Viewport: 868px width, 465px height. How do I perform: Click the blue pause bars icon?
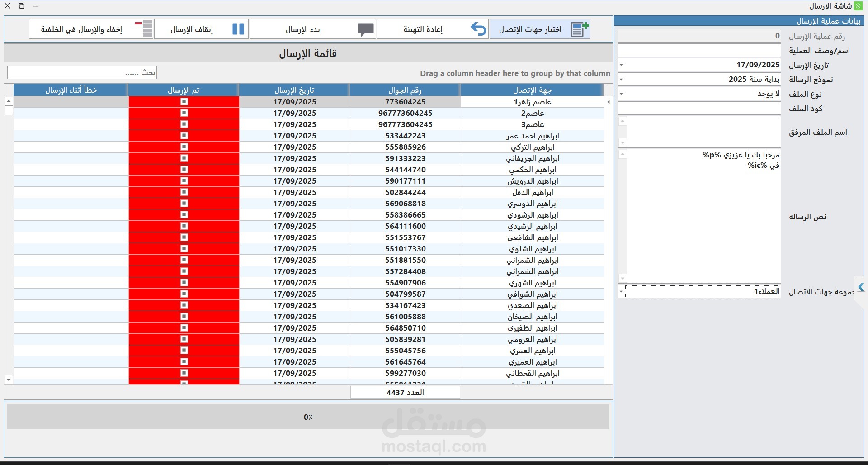(x=238, y=29)
